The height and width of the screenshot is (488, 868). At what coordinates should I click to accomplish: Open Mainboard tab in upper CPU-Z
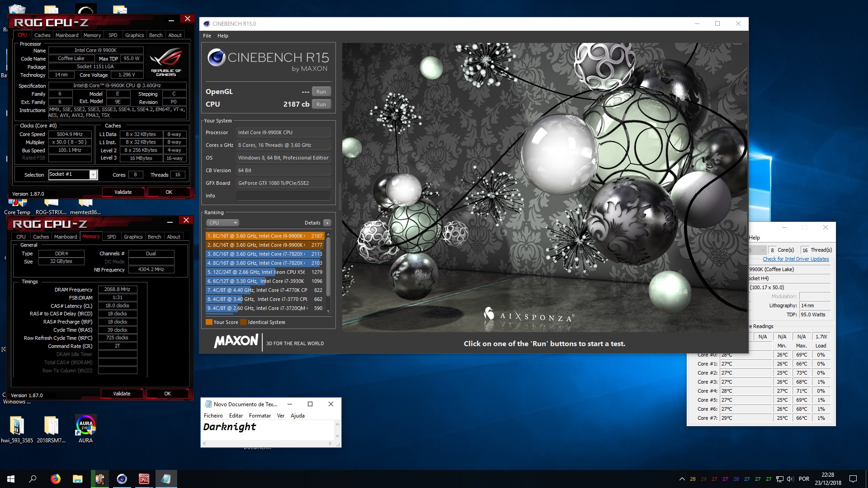(67, 35)
